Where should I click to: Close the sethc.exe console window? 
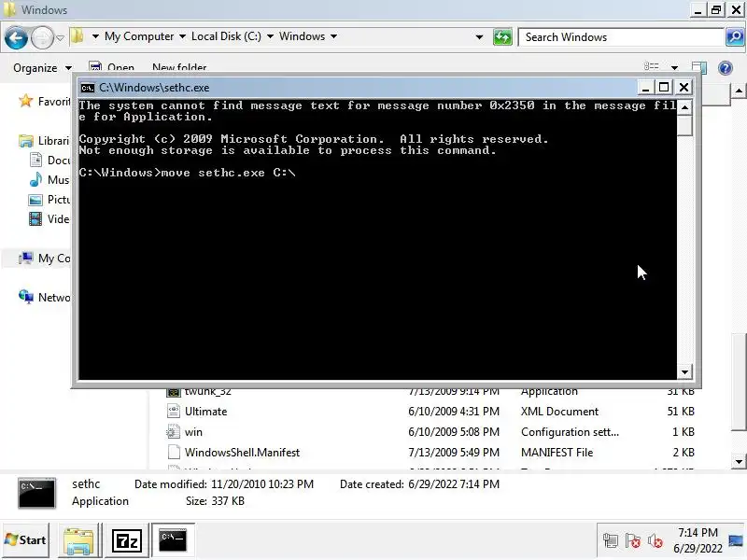pyautogui.click(x=684, y=87)
